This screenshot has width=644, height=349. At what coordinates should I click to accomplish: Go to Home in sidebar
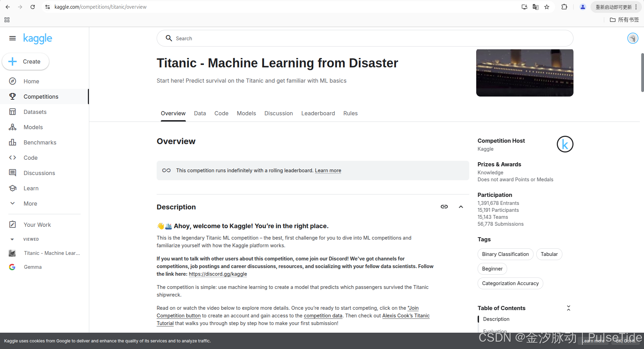tap(44, 81)
